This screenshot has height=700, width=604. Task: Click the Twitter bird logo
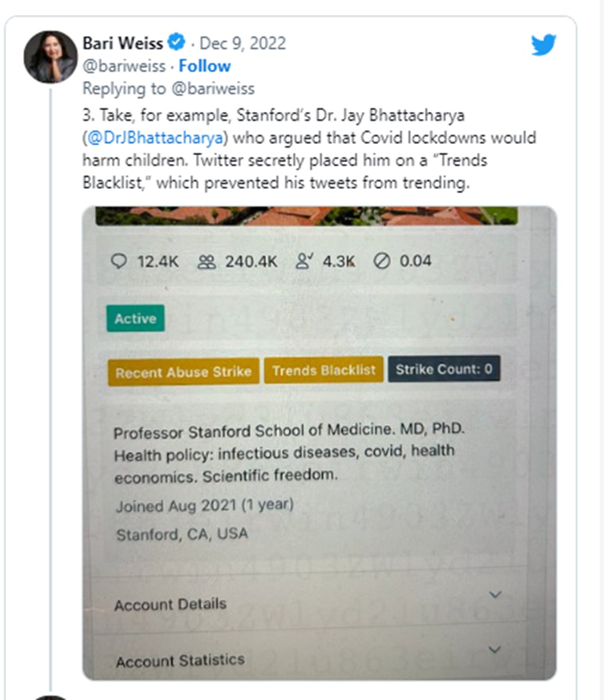(544, 44)
